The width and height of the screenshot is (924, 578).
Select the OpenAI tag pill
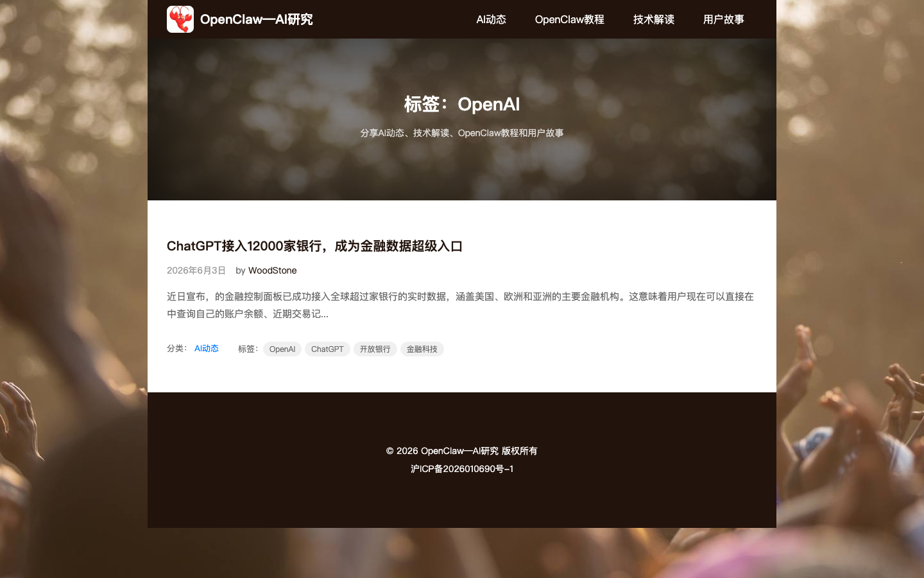point(282,349)
